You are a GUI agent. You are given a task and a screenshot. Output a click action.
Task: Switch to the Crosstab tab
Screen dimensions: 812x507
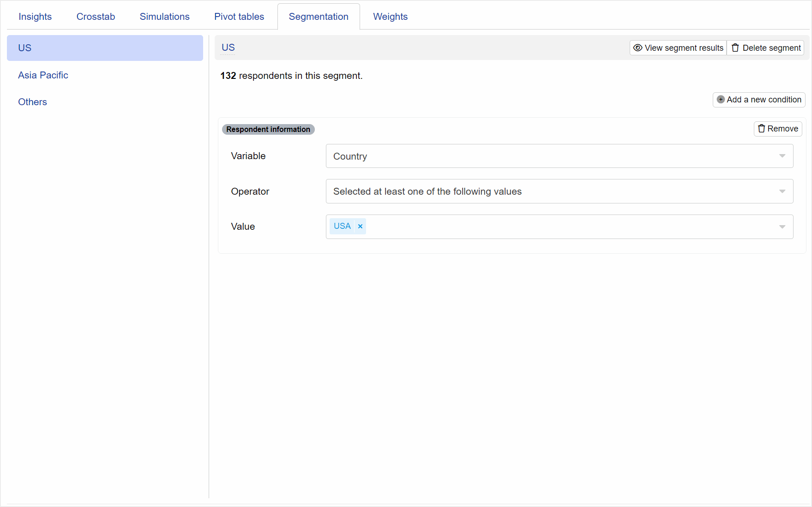pos(96,17)
